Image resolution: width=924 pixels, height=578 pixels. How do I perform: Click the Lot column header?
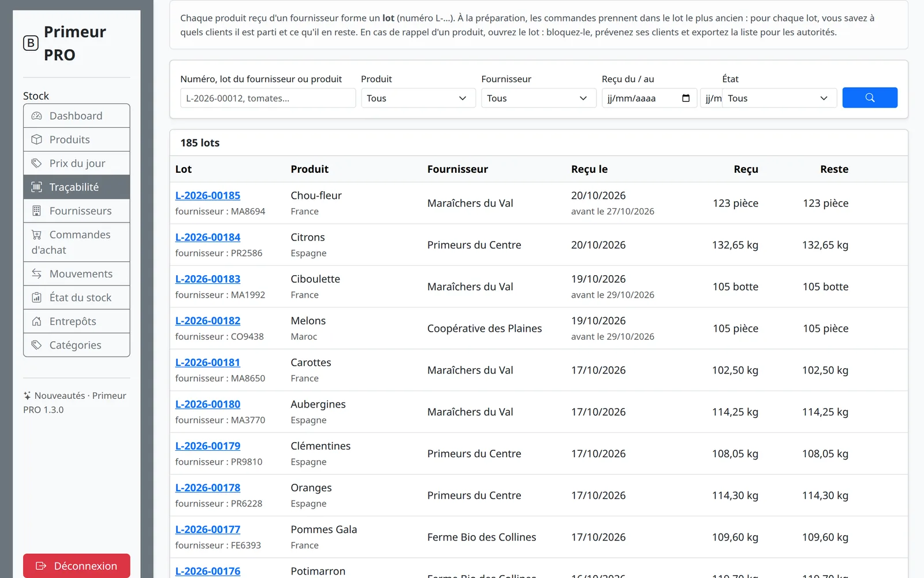point(184,169)
